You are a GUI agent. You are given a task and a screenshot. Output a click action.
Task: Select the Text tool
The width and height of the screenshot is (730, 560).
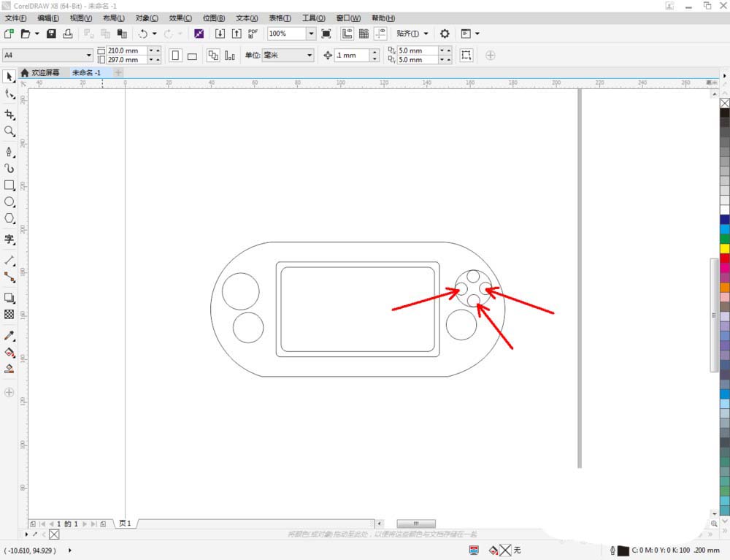pyautogui.click(x=9, y=239)
